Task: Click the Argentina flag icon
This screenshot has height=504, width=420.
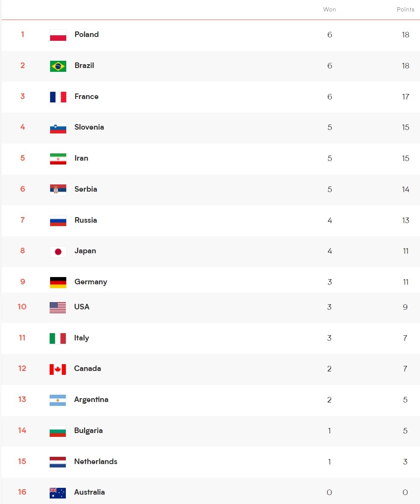Action: 58,400
